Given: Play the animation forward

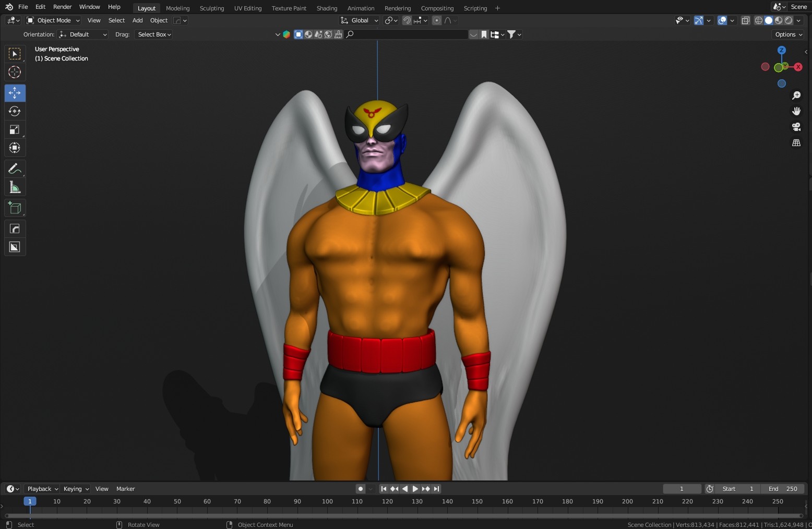Looking at the screenshot, I should click(x=415, y=489).
